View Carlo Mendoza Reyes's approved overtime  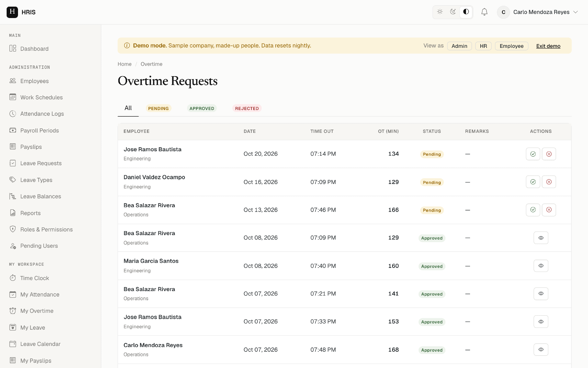click(x=541, y=350)
